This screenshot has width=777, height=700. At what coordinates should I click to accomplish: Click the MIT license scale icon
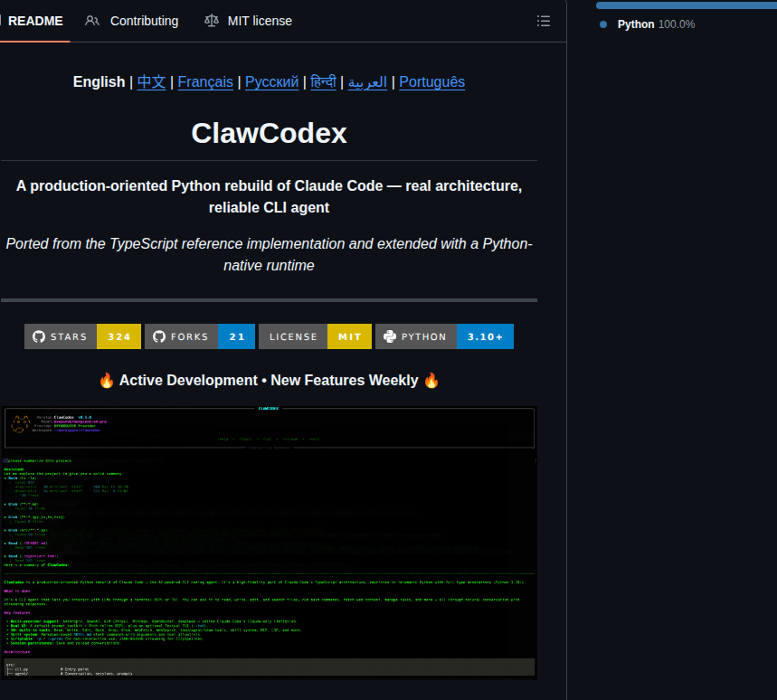[212, 21]
